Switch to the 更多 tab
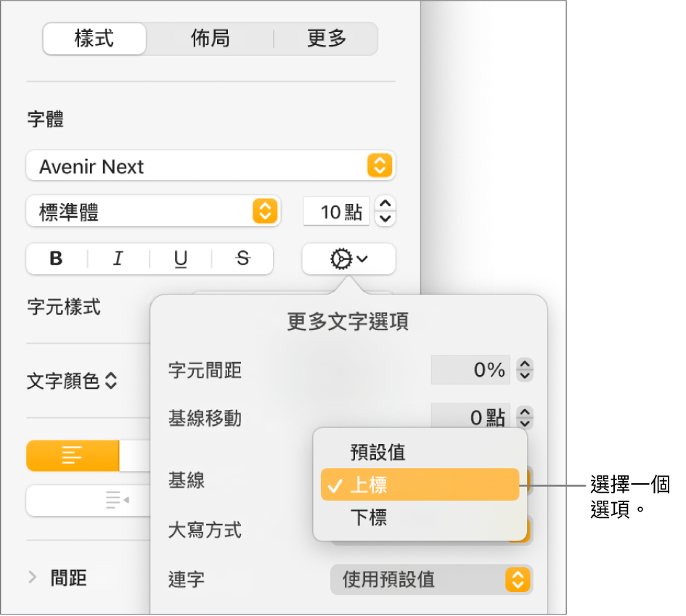This screenshot has height=616, width=686. tap(327, 38)
